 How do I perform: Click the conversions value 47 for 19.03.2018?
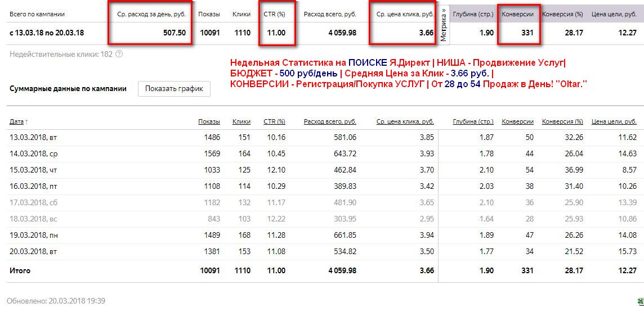[529, 236]
